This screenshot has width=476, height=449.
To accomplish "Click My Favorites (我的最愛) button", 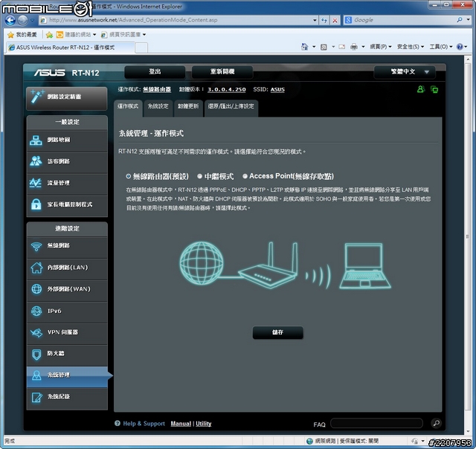I will (22, 35).
